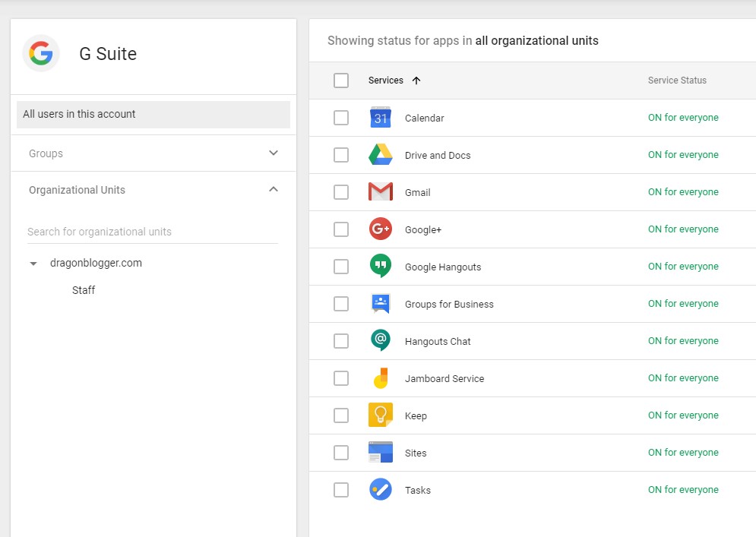Open the Hangouts Chat service

(438, 341)
